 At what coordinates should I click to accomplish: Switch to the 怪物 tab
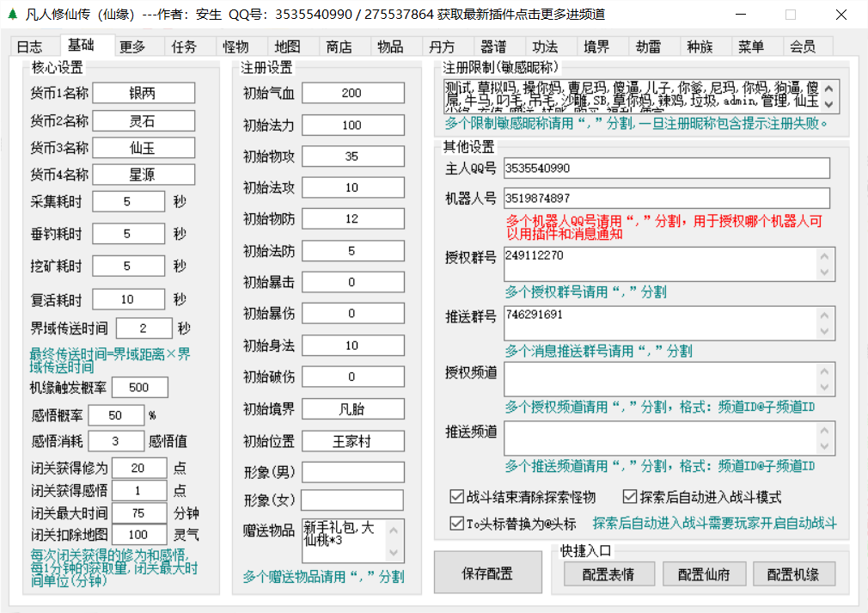(x=235, y=47)
